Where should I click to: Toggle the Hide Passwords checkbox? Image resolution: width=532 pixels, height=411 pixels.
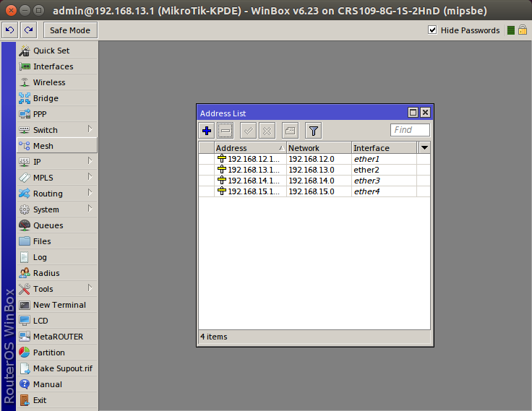[432, 30]
